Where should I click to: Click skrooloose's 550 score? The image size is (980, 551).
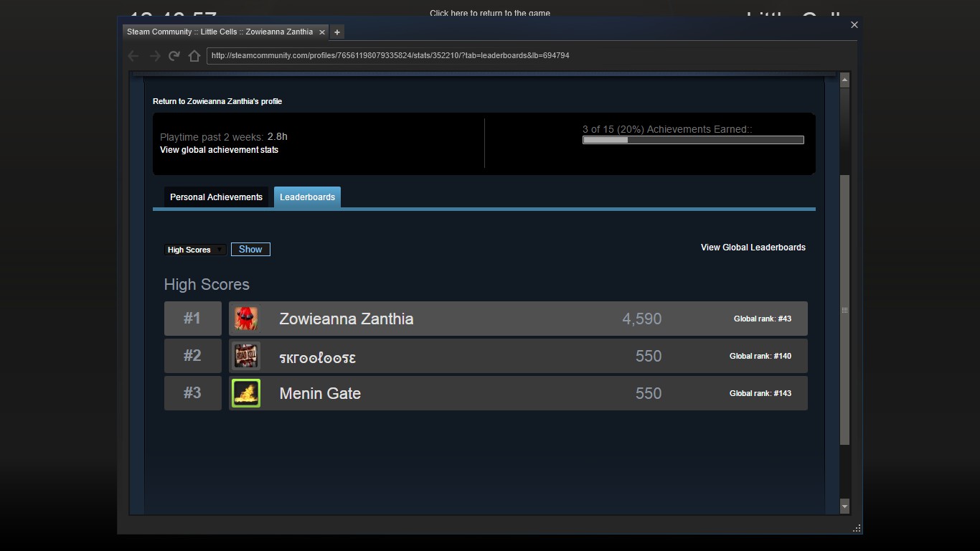click(x=649, y=356)
